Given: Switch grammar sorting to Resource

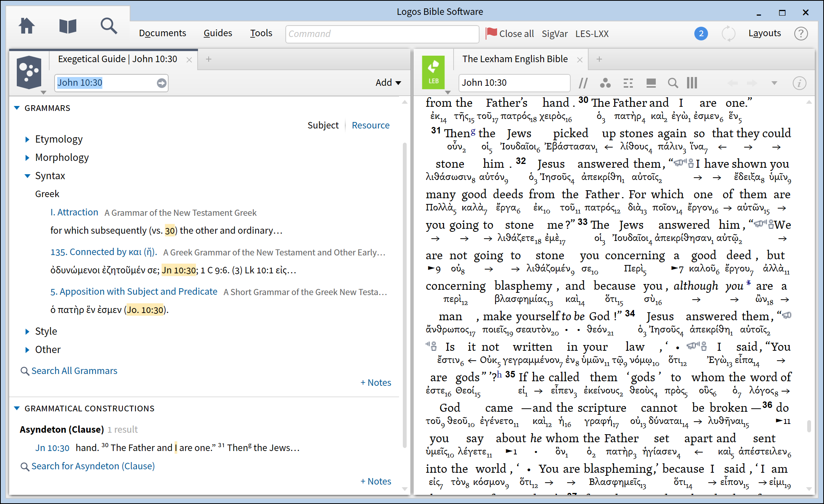Looking at the screenshot, I should [370, 125].
